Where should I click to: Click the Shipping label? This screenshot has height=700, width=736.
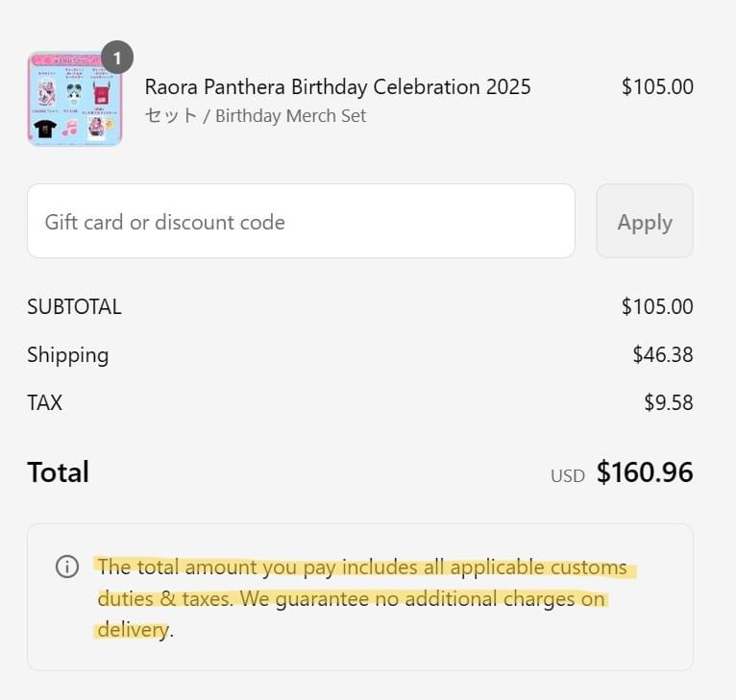click(67, 355)
